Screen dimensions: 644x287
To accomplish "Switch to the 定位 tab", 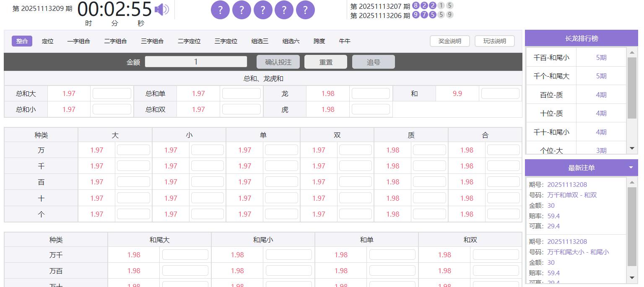I will [x=48, y=41].
